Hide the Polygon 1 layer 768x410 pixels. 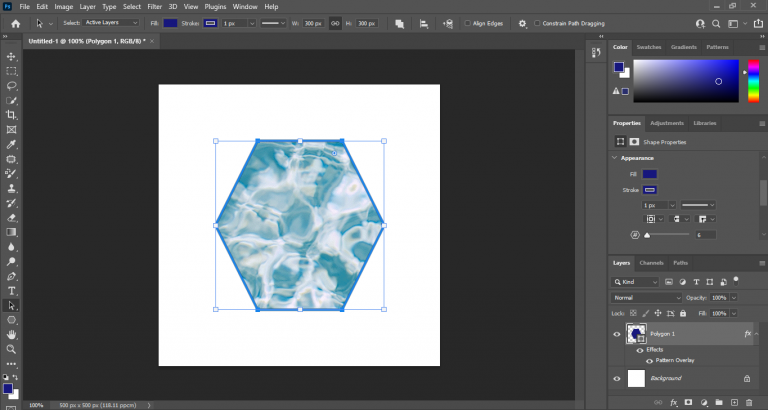pos(617,334)
